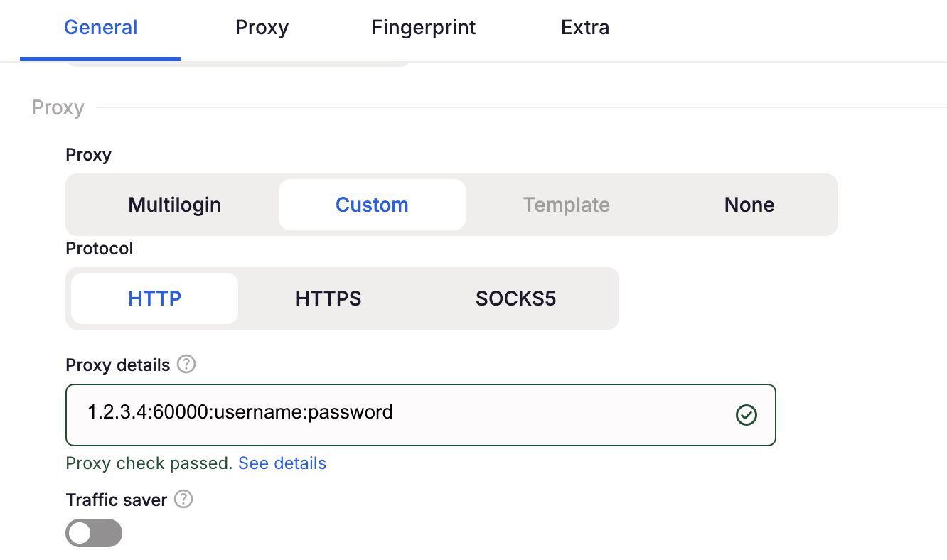The image size is (947, 560).
Task: Open the Traffic saver help icon
Action: 183,500
